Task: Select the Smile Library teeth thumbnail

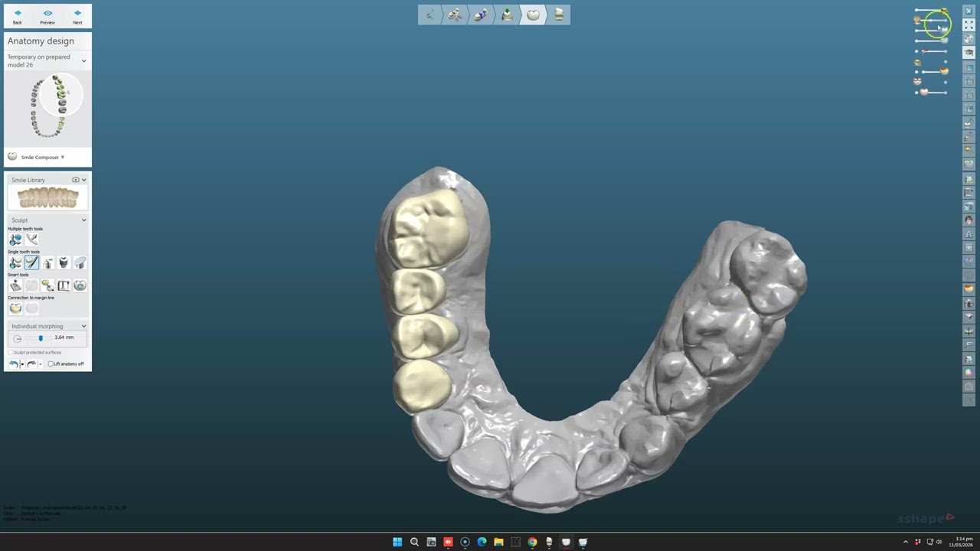Action: pyautogui.click(x=47, y=198)
